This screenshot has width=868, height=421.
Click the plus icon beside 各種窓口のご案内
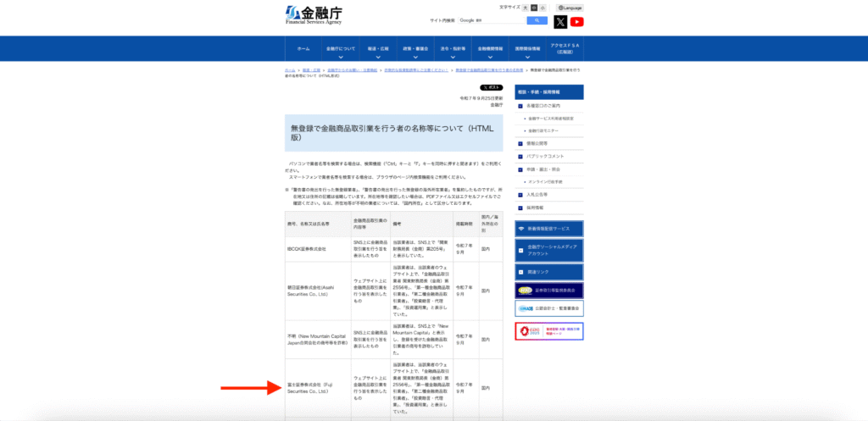(x=520, y=106)
